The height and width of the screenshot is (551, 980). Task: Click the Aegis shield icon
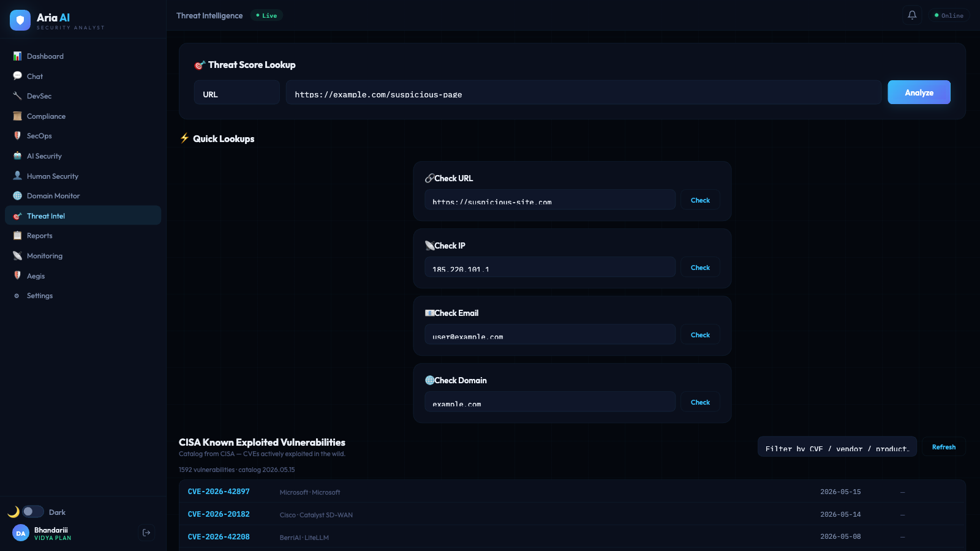pos(17,275)
